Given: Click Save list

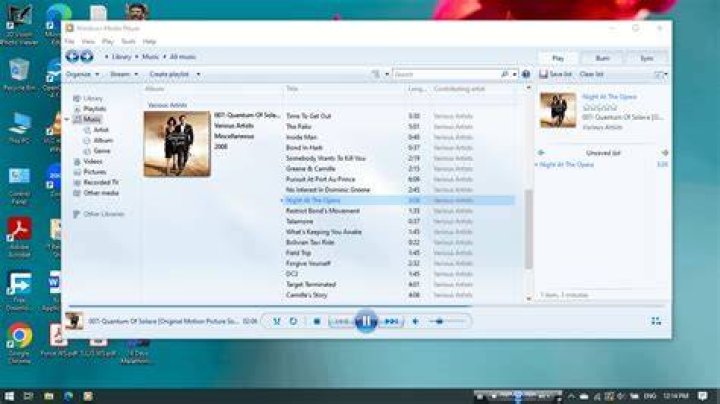Looking at the screenshot, I should (556, 74).
